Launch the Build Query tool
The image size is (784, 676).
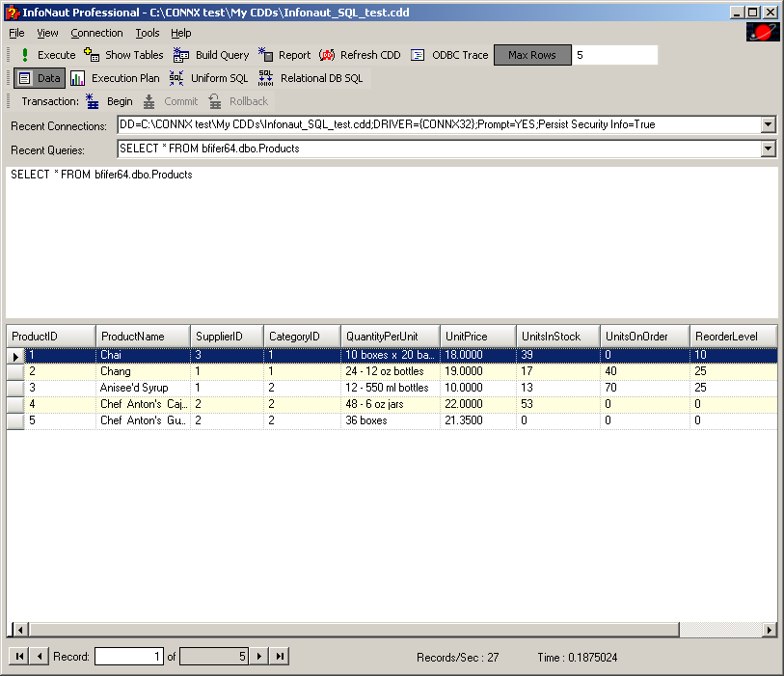180,55
